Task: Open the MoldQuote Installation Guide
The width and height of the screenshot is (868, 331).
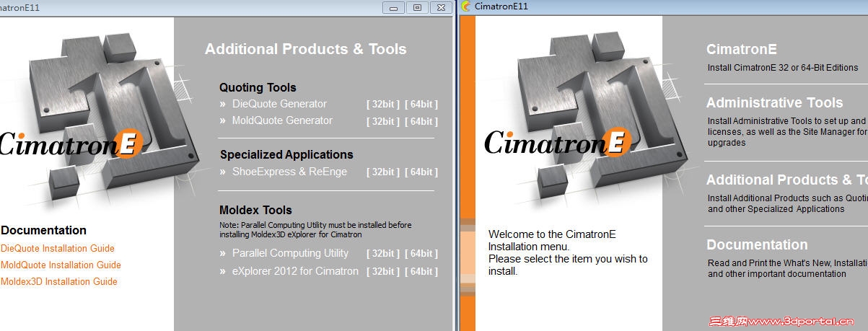Action: pyautogui.click(x=61, y=265)
